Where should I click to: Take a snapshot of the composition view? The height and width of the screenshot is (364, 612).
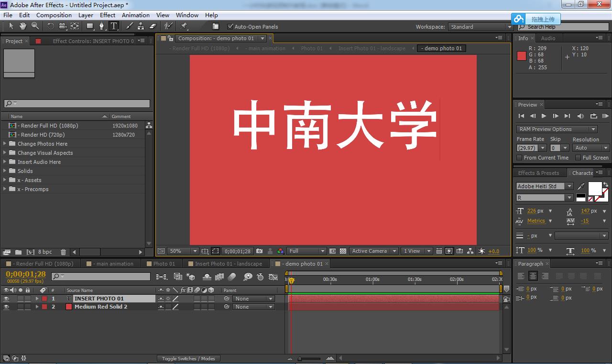point(259,251)
